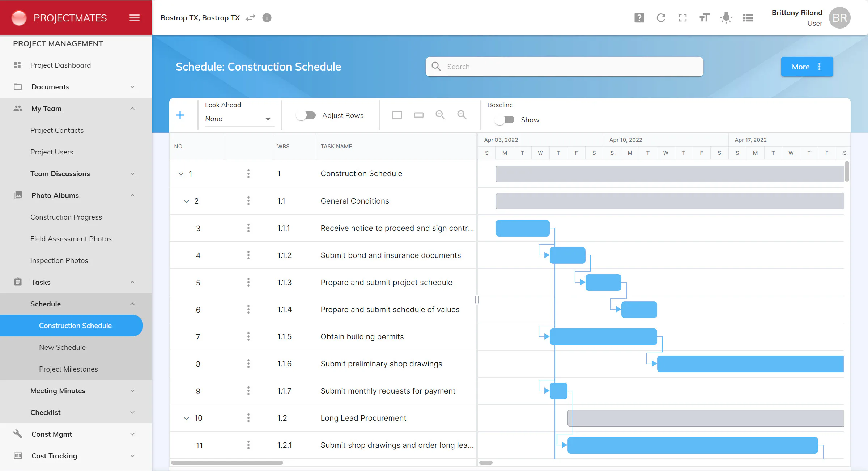Image resolution: width=868 pixels, height=471 pixels.
Task: Open the Look Ahead dropdown
Action: pyautogui.click(x=238, y=119)
